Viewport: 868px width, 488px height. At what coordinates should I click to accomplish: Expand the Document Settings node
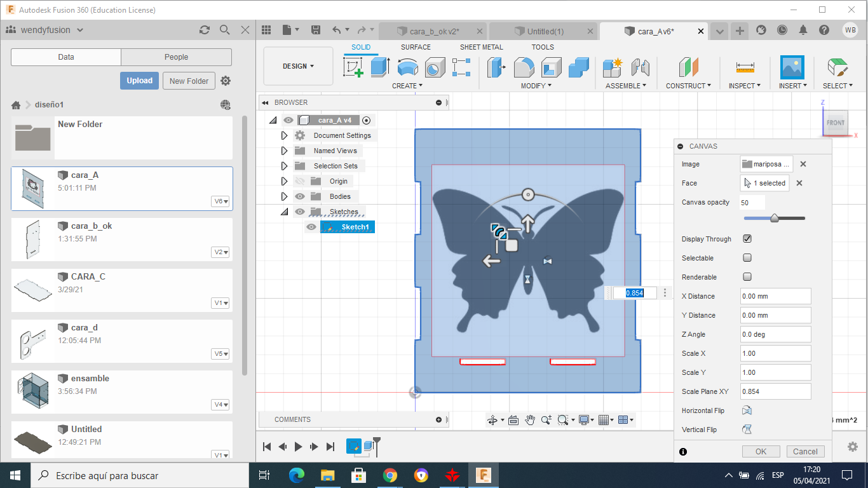point(284,135)
